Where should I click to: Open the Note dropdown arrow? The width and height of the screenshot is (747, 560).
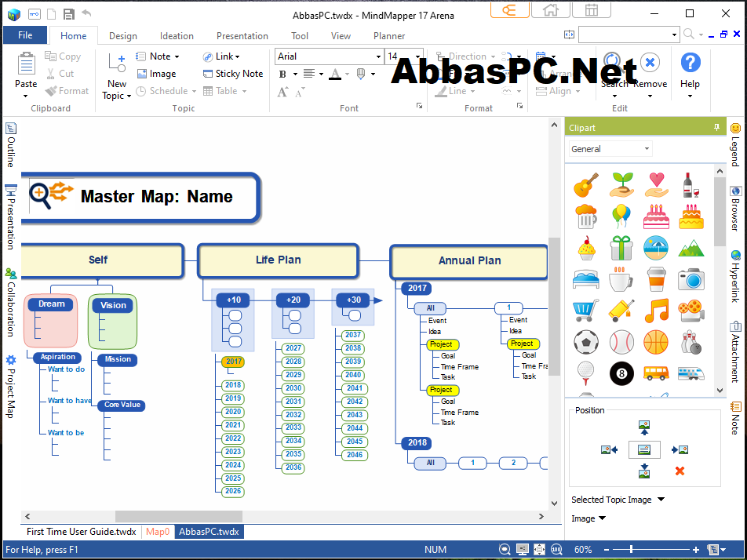point(177,56)
